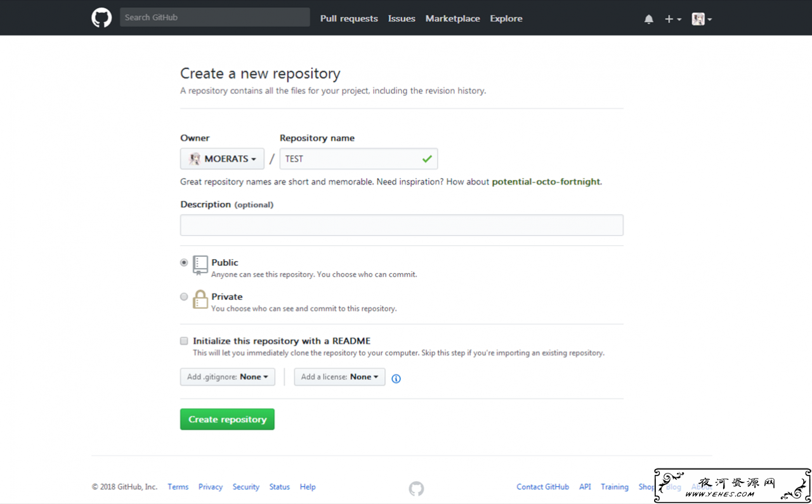Click the 'Create a new repository' heading
The width and height of the screenshot is (812, 504).
pyautogui.click(x=260, y=74)
